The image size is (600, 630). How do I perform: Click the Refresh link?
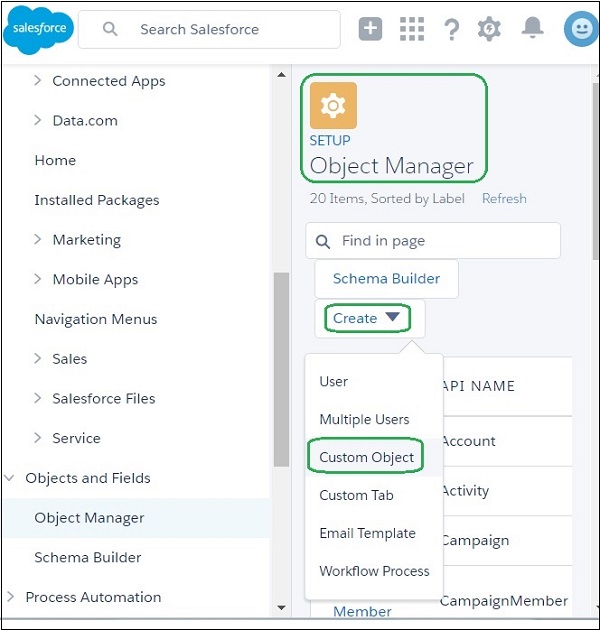pos(504,198)
